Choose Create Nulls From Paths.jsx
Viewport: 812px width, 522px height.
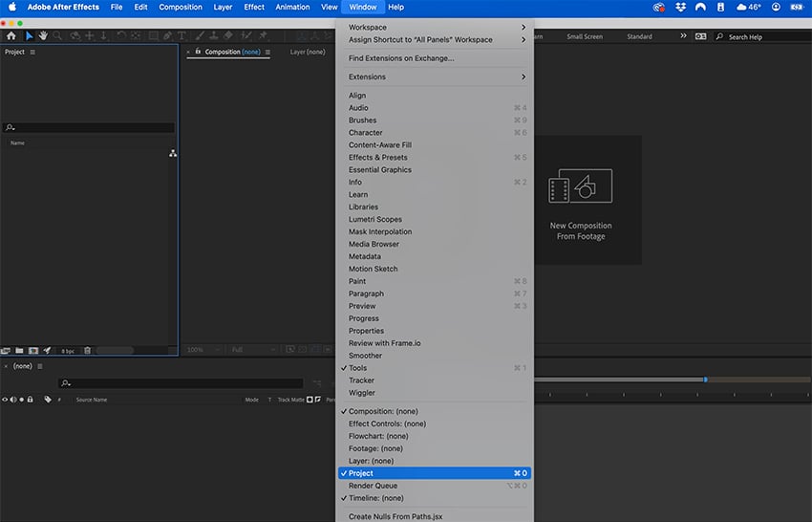tap(434, 517)
